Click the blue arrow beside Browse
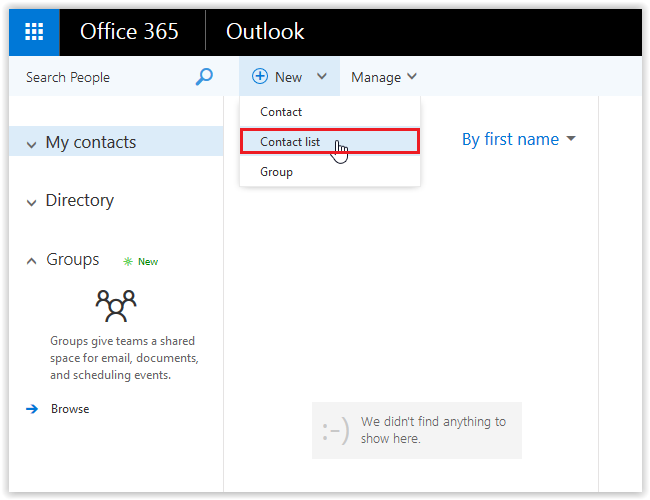Screen dimensions: 650x500 (32, 409)
